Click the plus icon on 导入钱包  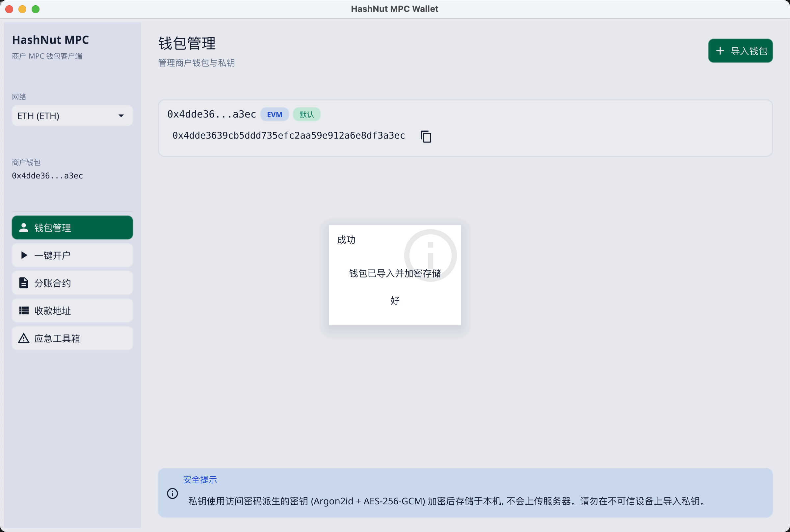pos(720,51)
